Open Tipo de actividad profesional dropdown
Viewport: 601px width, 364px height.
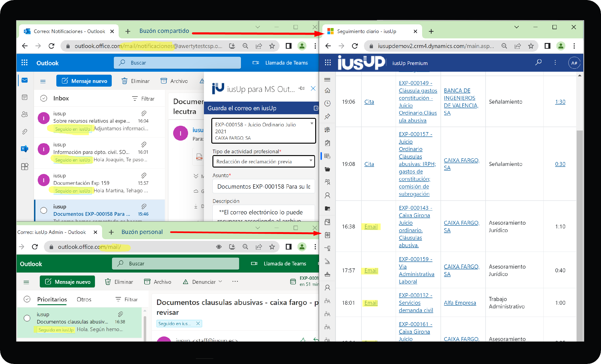tap(263, 161)
